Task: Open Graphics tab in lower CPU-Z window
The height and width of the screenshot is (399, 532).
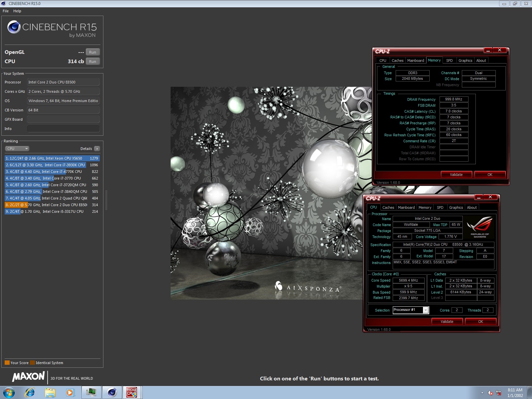Action: point(456,207)
